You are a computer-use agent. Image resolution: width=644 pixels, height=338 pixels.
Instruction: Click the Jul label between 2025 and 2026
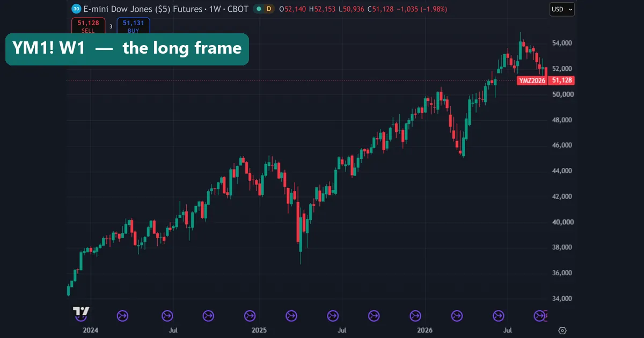point(342,330)
